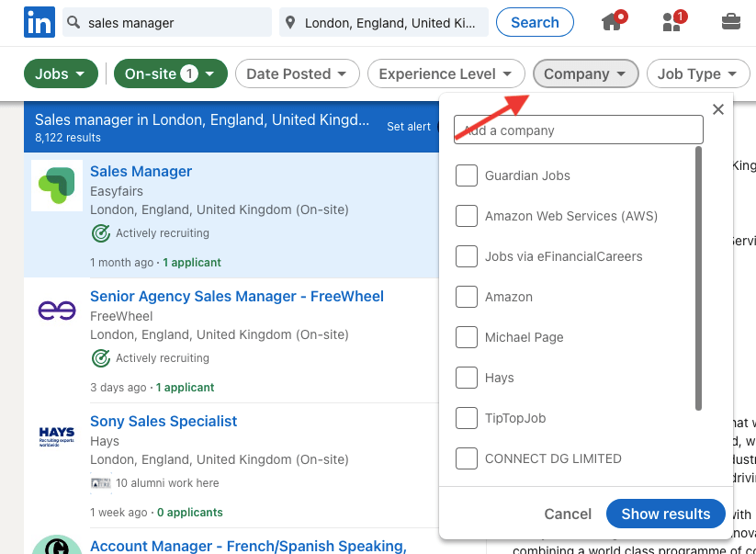Select the Hays company checkbox
The image size is (756, 554).
pos(467,378)
